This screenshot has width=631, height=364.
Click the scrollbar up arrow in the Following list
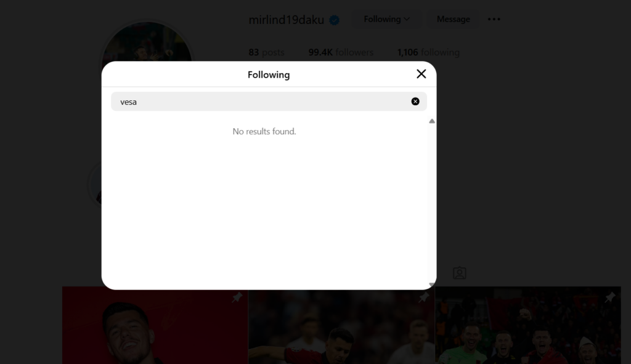[432, 121]
